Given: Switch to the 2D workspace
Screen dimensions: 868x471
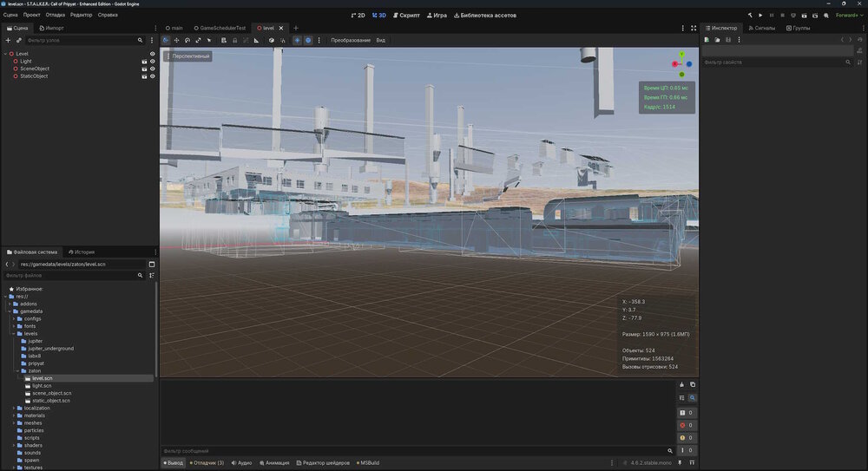Looking at the screenshot, I should pyautogui.click(x=358, y=16).
